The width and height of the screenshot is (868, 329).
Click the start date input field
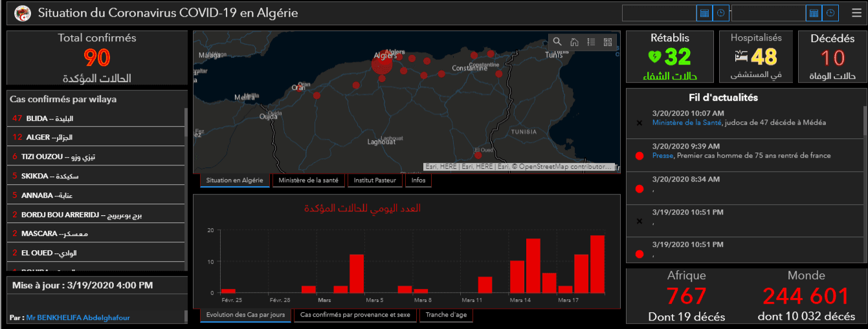click(x=659, y=13)
